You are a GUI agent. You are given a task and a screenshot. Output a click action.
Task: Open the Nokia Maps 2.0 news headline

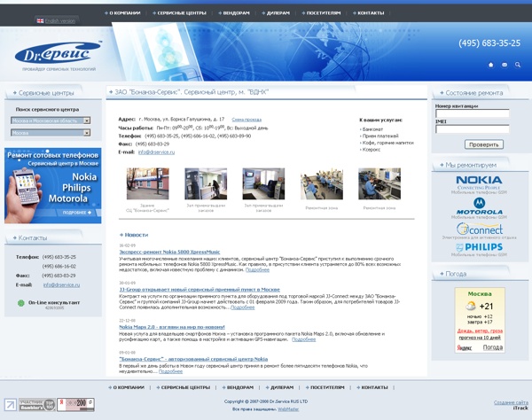pyautogui.click(x=172, y=327)
